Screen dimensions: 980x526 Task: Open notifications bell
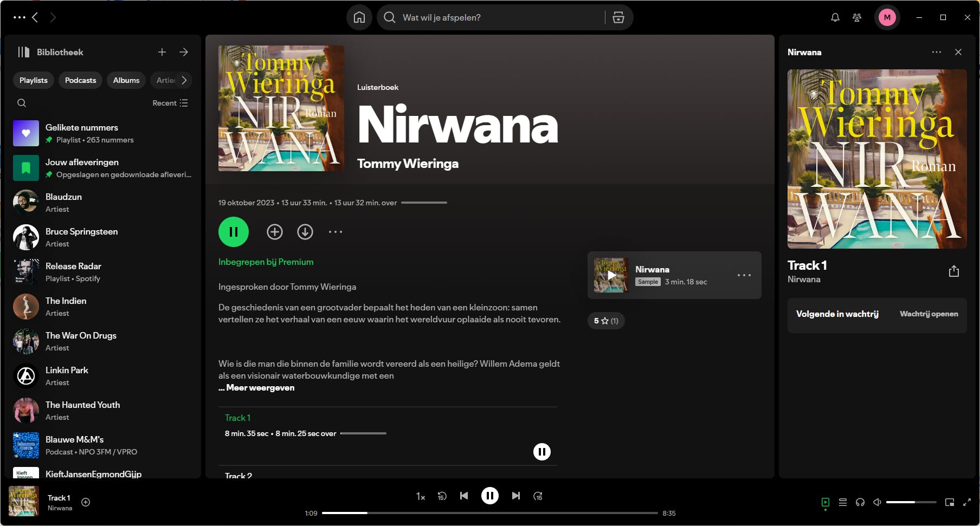point(835,17)
